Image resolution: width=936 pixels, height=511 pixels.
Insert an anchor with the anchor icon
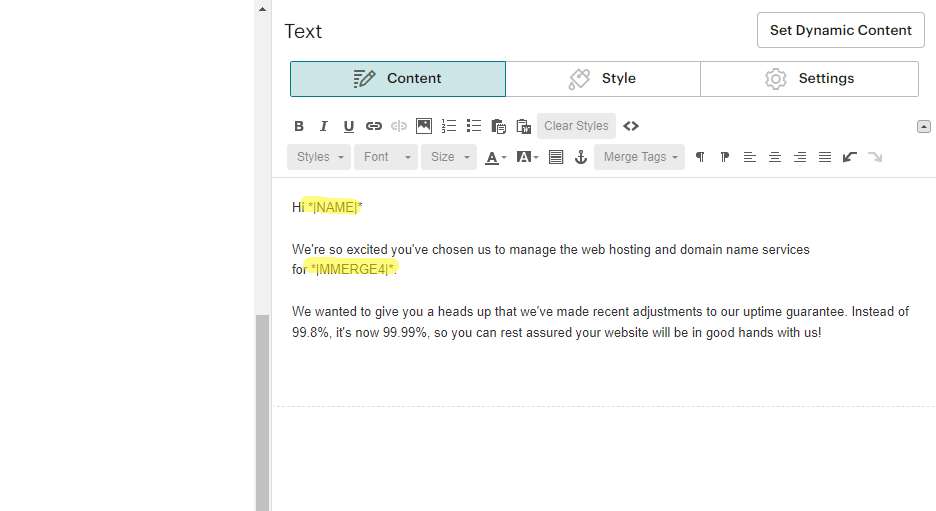(x=581, y=157)
